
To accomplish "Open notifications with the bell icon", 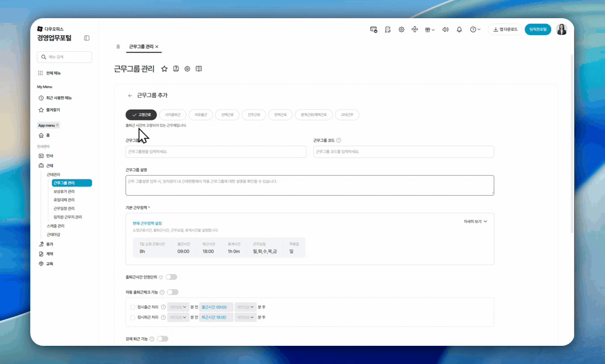I will coord(459,30).
